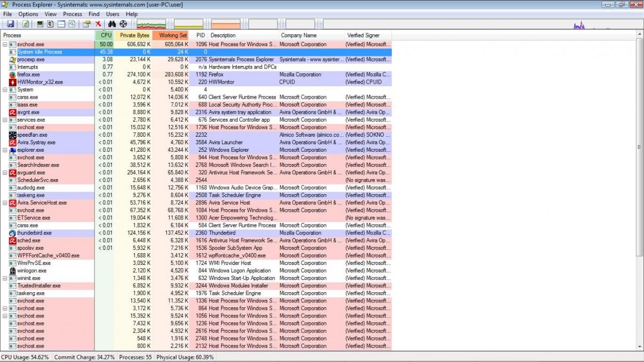Screen dimensions: 644x362
Task: Click the computer icon beside explorer.exe
Action: pyautogui.click(x=13, y=150)
